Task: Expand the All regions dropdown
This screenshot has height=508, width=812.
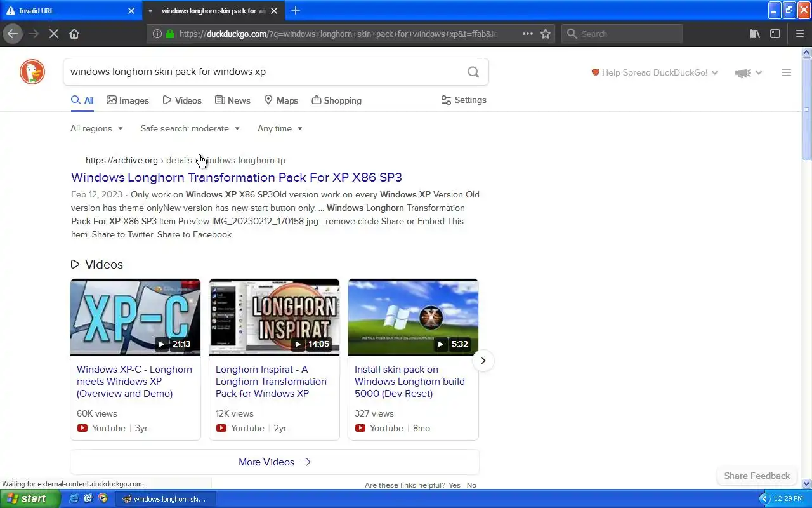Action: (x=96, y=128)
